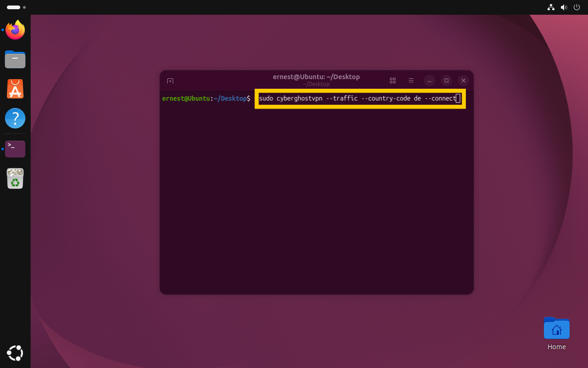The image size is (588, 368).
Task: Open the Help icon in the dock
Action: [x=15, y=118]
